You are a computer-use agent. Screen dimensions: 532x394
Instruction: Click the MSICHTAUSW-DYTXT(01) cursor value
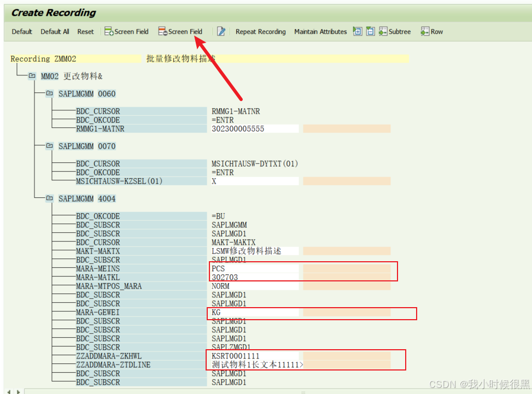coord(254,164)
